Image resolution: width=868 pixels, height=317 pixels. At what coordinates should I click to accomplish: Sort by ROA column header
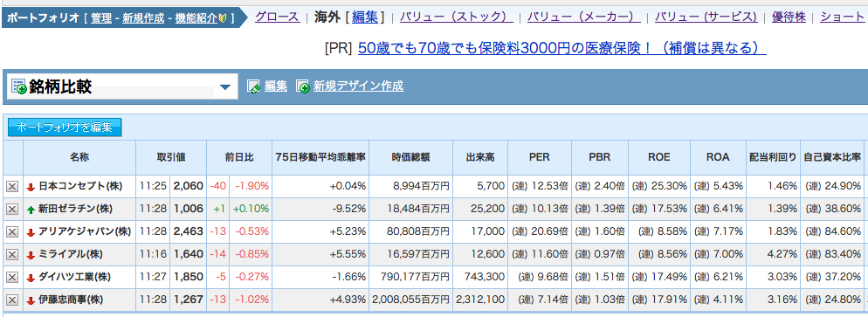(718, 157)
